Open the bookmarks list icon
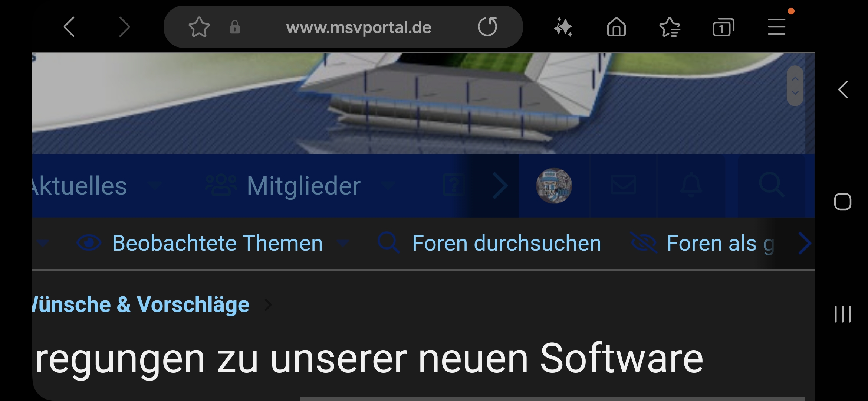Image resolution: width=868 pixels, height=401 pixels. pos(670,27)
